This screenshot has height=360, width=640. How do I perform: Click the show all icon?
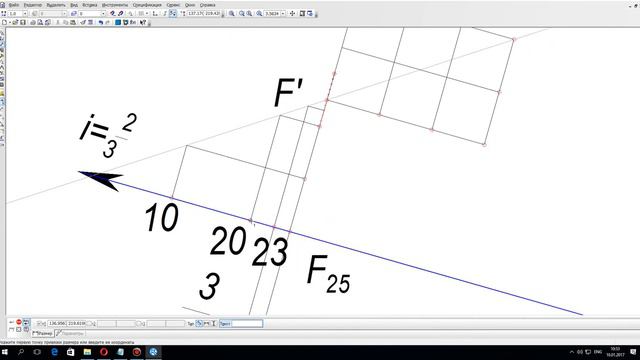pos(310,13)
